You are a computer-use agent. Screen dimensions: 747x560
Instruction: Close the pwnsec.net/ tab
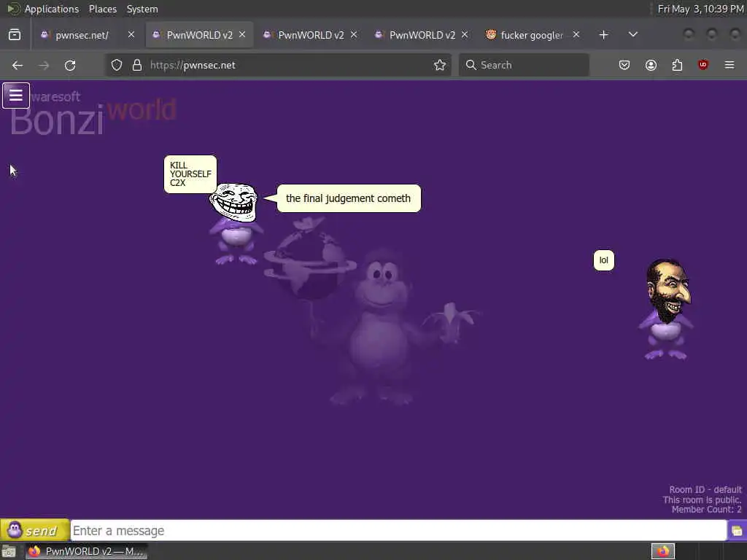(131, 35)
